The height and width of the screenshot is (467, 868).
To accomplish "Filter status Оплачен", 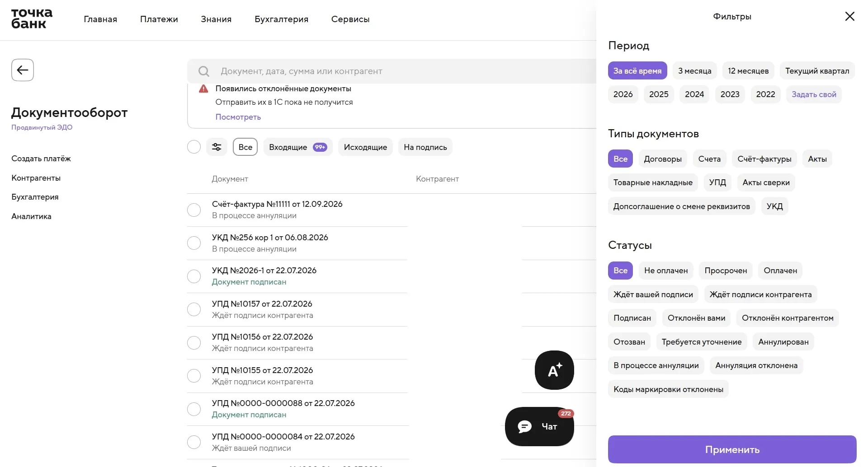I will coord(780,270).
